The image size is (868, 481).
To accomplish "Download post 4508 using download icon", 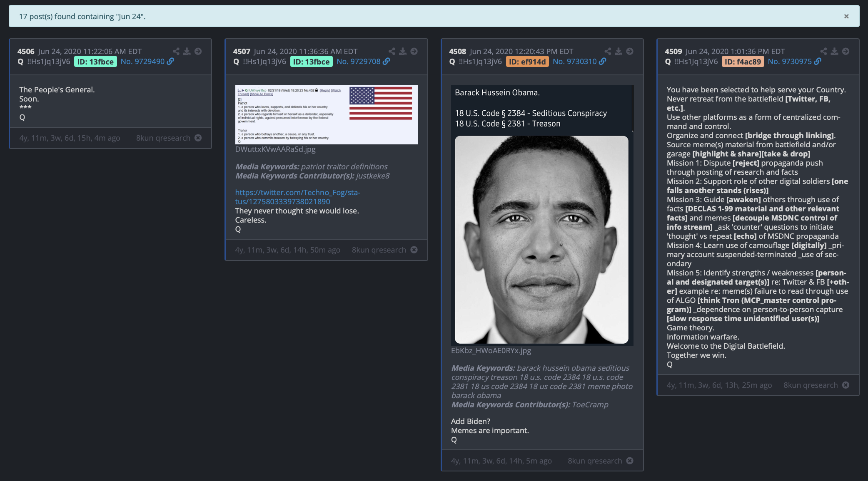I will click(619, 51).
